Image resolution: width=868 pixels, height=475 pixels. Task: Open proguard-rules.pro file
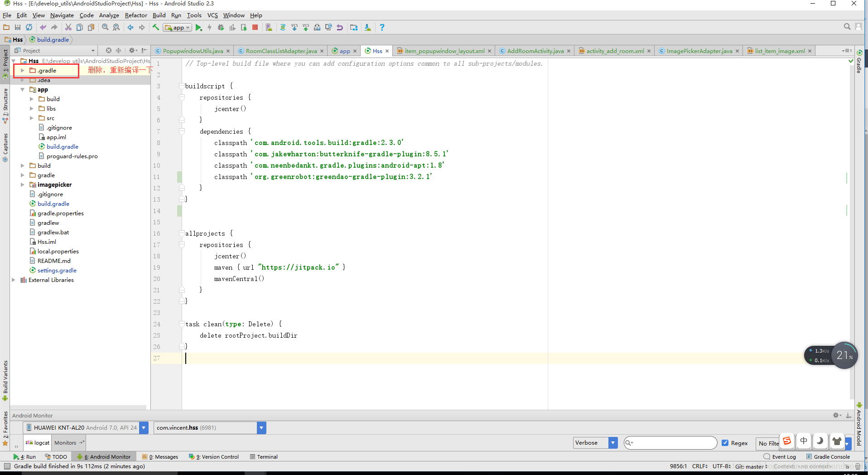[x=72, y=156]
